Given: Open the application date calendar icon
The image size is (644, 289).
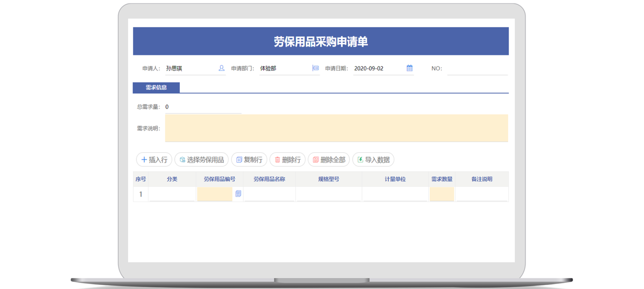Looking at the screenshot, I should [410, 68].
